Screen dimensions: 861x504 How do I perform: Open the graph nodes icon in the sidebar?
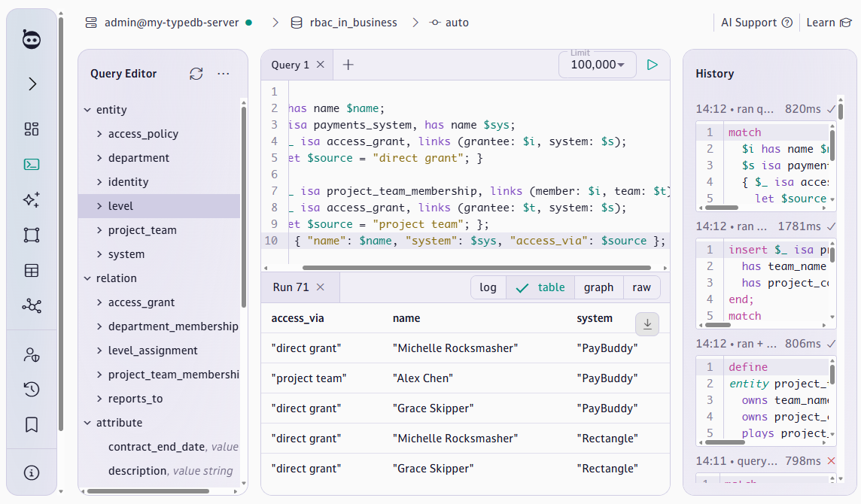(32, 306)
